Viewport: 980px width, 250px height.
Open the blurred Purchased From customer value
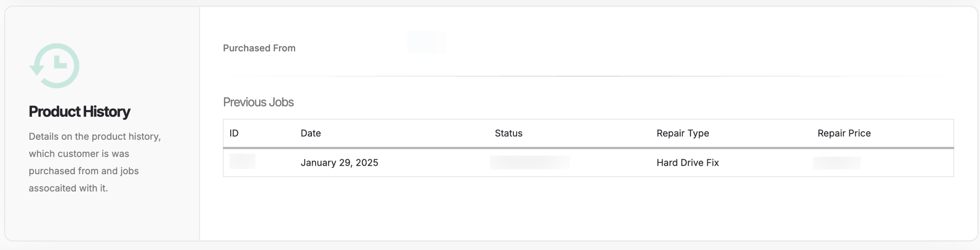click(426, 42)
